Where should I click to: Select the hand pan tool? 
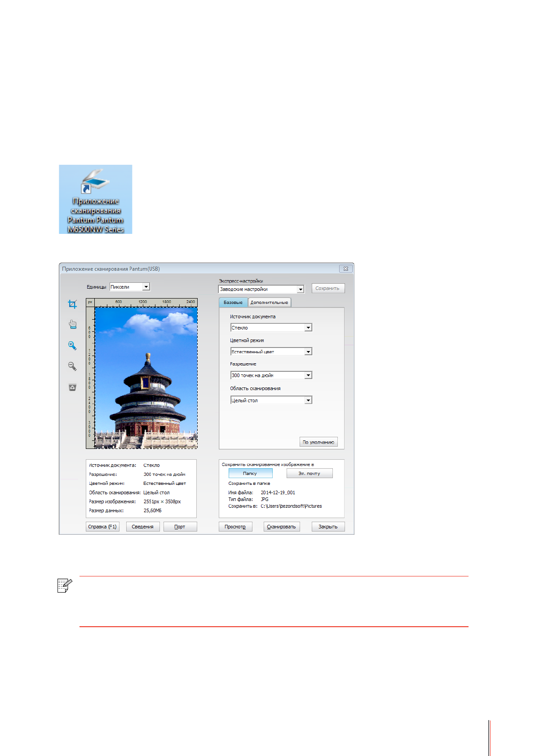pos(72,325)
